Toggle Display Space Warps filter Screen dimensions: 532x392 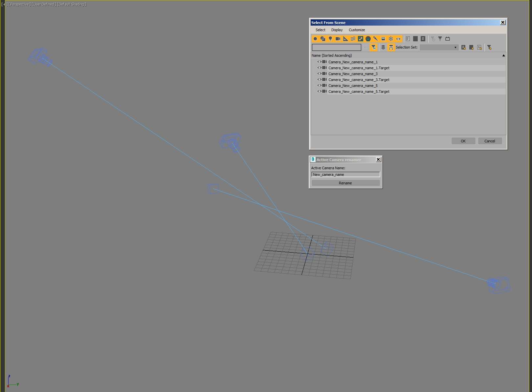coord(353,39)
